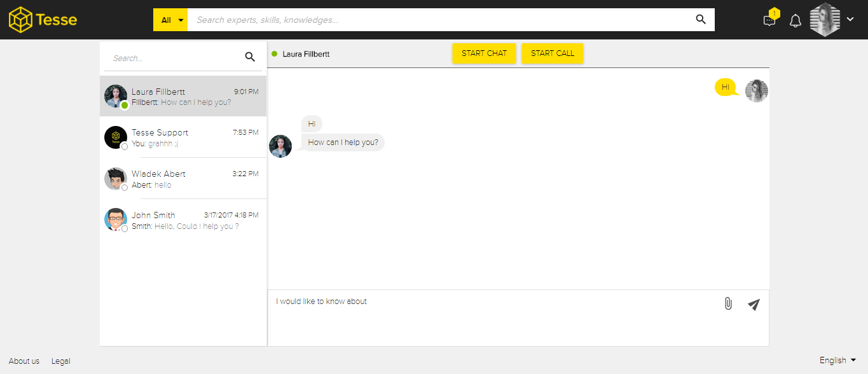Click the hexagonal profile avatar in header
Viewport: 868px width, 374px height.
tap(825, 20)
